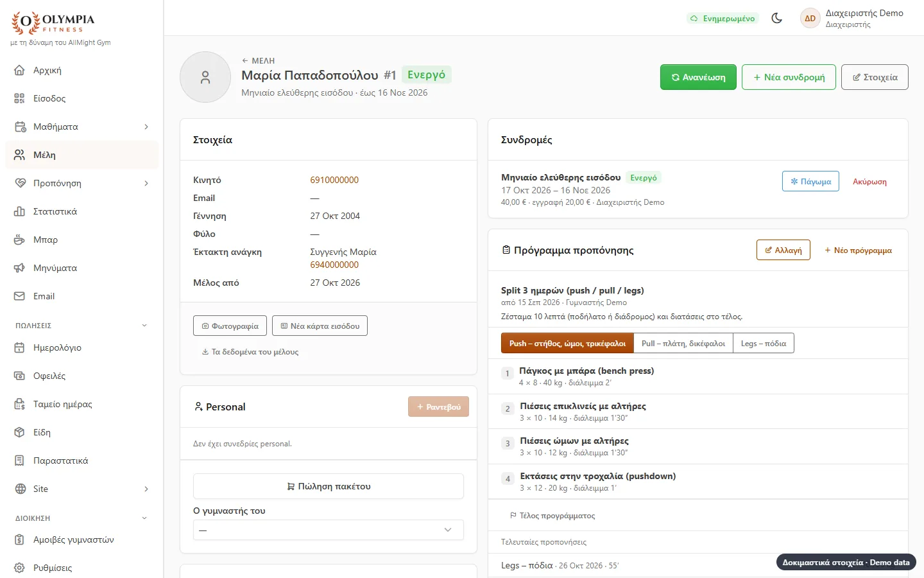Toggle dark mode moon icon

click(x=776, y=18)
